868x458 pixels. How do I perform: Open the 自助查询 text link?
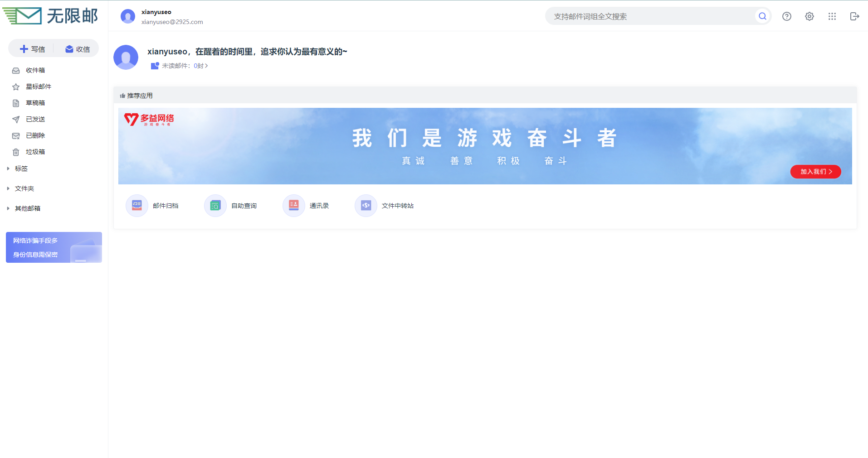[244, 206]
